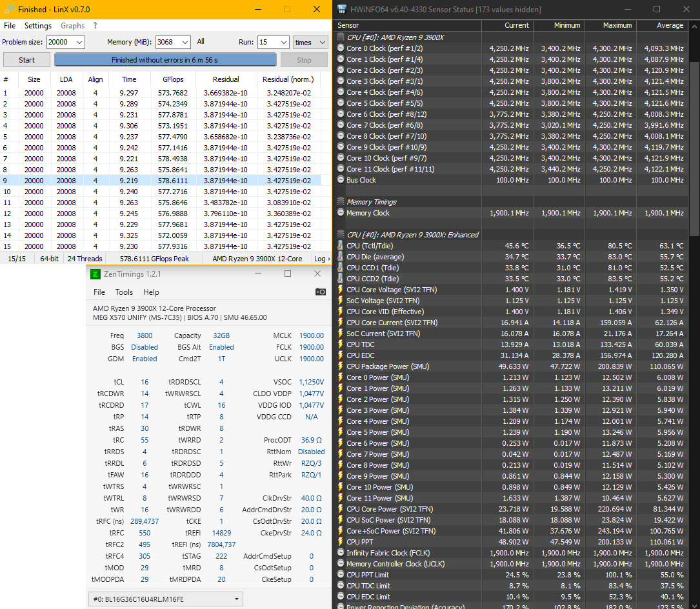The height and width of the screenshot is (609, 700).
Task: Click the 24 Threads status bar entry
Action: click(x=85, y=259)
